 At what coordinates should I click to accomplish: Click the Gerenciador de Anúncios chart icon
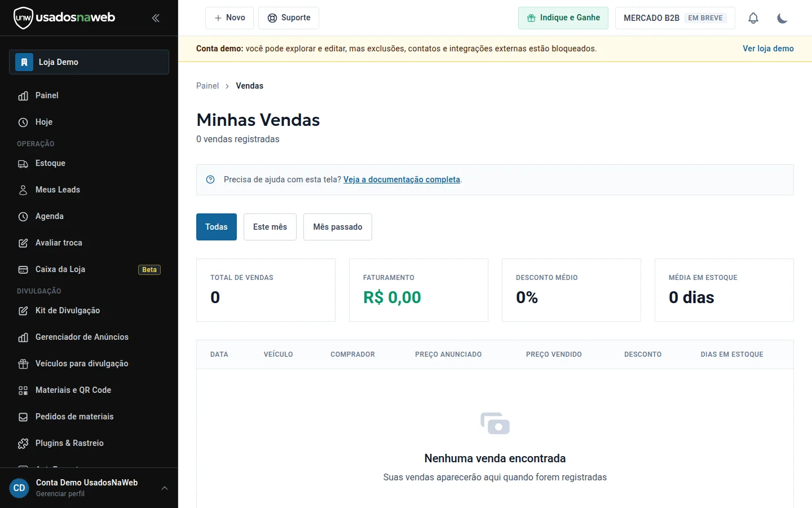pyautogui.click(x=23, y=338)
